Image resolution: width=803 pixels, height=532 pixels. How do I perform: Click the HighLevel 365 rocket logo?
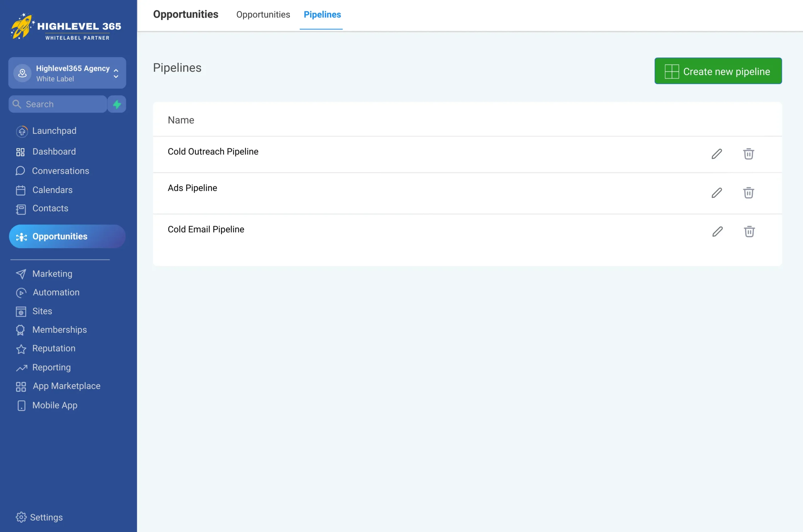coord(22,26)
